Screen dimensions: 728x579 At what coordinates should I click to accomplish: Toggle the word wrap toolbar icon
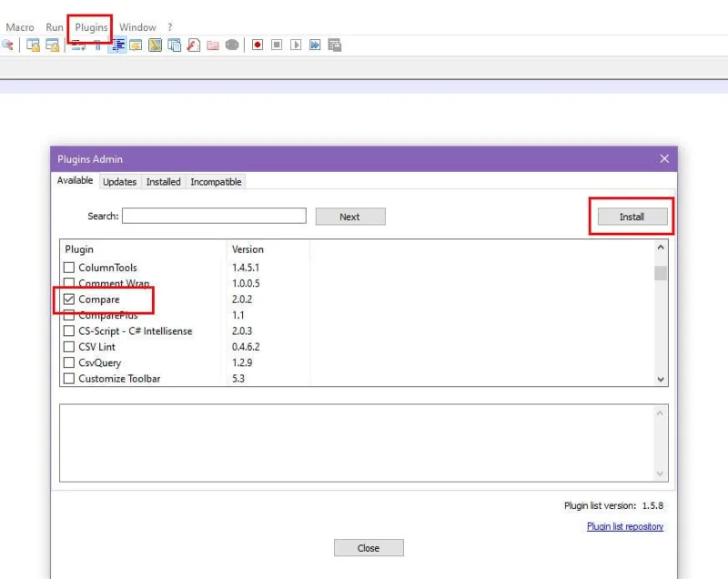point(78,45)
